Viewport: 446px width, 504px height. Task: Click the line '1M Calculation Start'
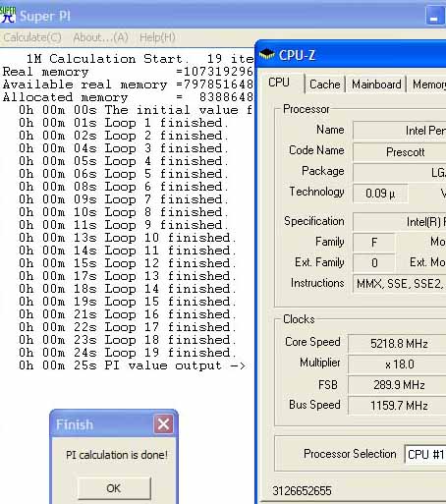click(x=139, y=59)
